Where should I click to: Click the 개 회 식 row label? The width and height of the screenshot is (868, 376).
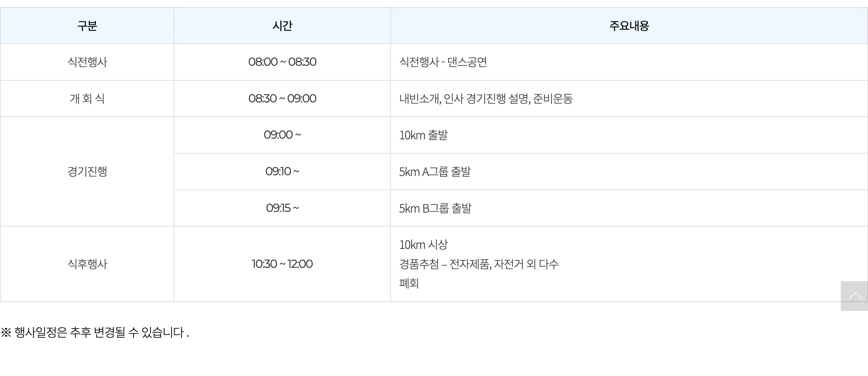(87, 99)
